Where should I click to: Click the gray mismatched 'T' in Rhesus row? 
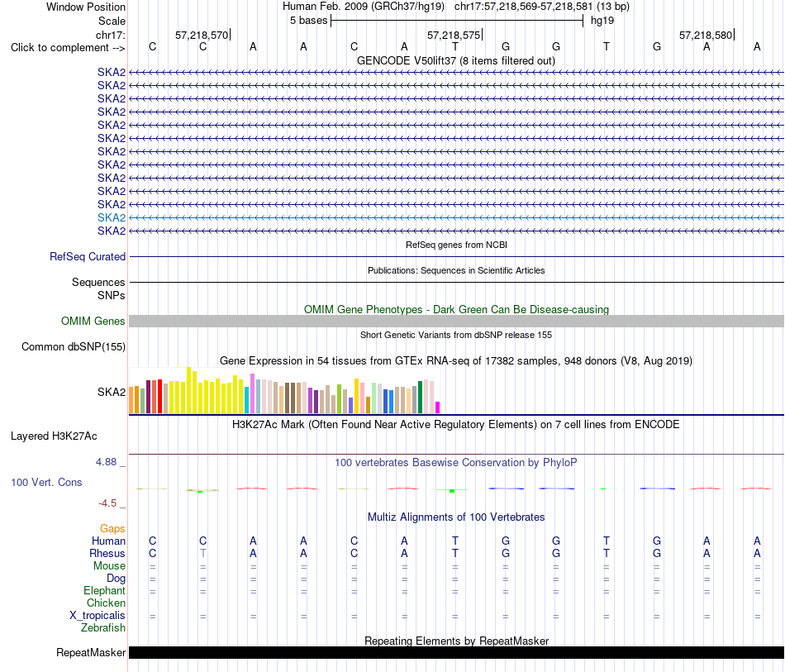pos(202,553)
